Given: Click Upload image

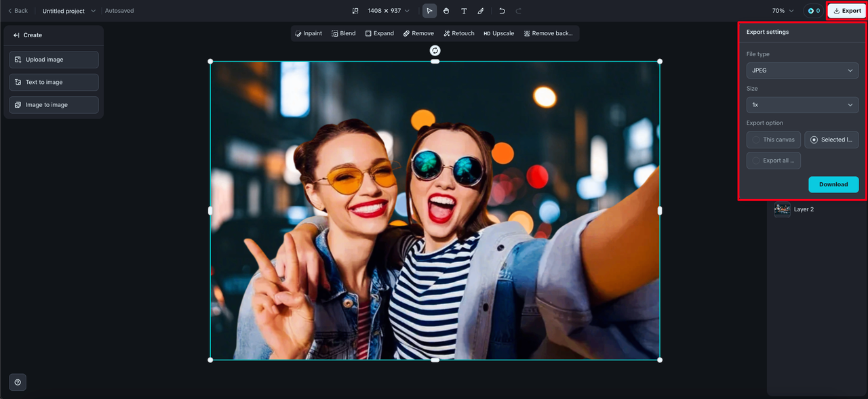Looking at the screenshot, I should [54, 60].
